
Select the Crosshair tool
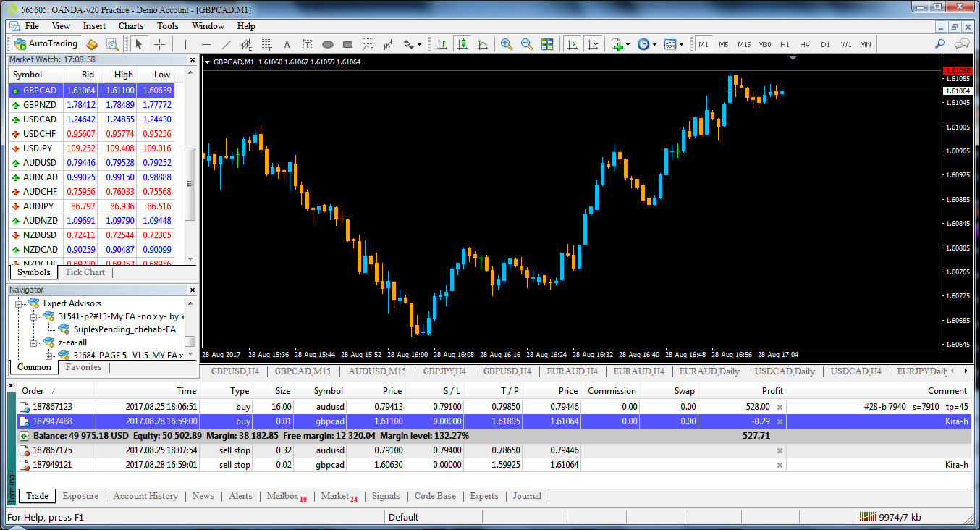(x=159, y=44)
